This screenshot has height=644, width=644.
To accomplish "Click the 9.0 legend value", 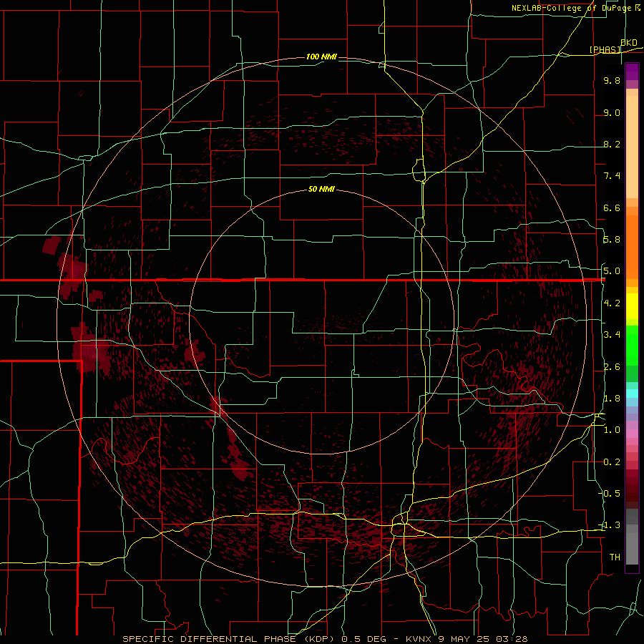I will point(612,113).
